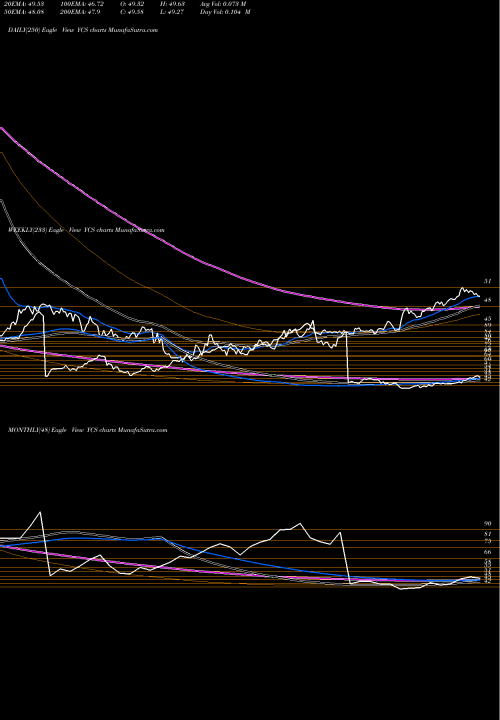Click the 45 price axis label
The image size is (500, 720).
tap(488, 318)
